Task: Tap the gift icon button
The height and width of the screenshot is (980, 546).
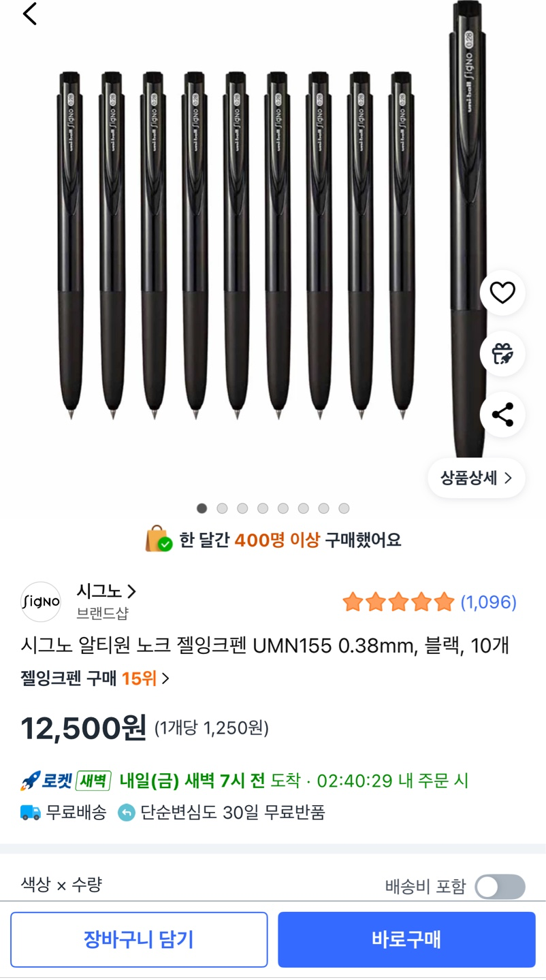Action: [502, 353]
